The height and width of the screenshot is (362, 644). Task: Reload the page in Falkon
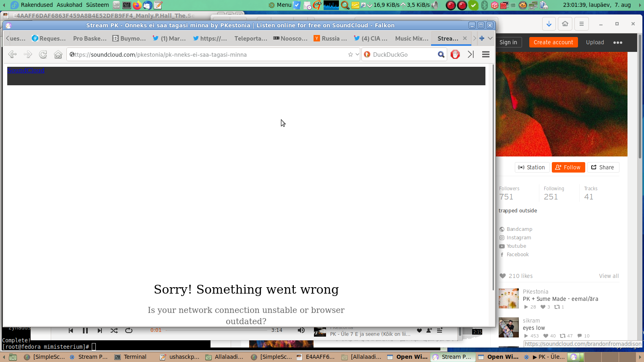pyautogui.click(x=43, y=54)
